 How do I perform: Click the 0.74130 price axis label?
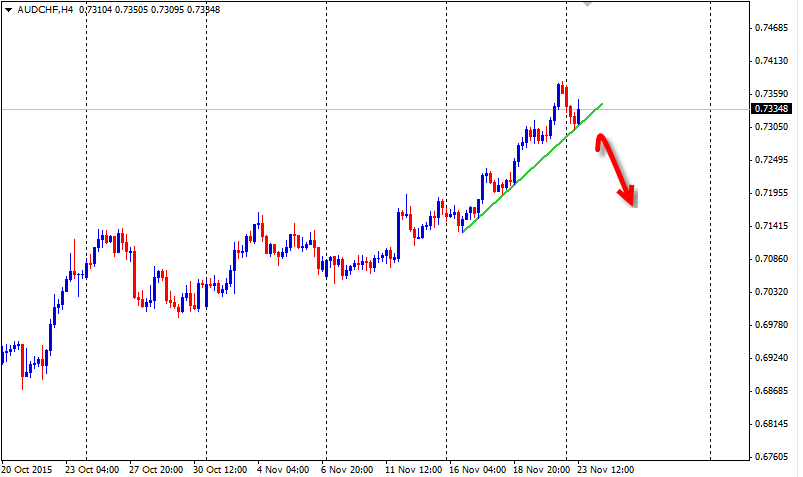[772, 60]
